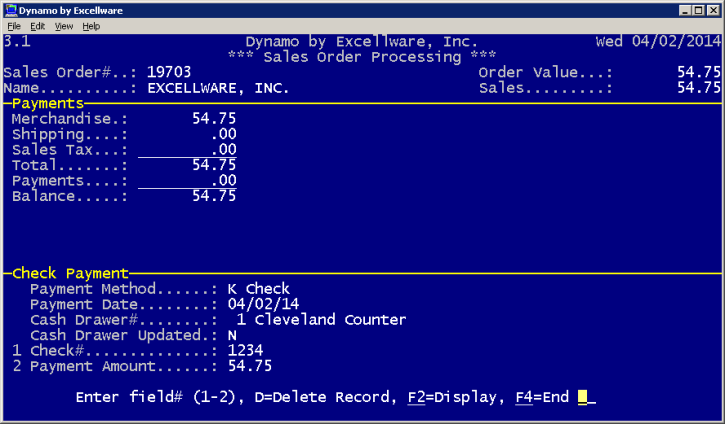The width and height of the screenshot is (725, 424).
Task: Click Cash Drawer value 1 Cleveland Counter
Action: (321, 320)
